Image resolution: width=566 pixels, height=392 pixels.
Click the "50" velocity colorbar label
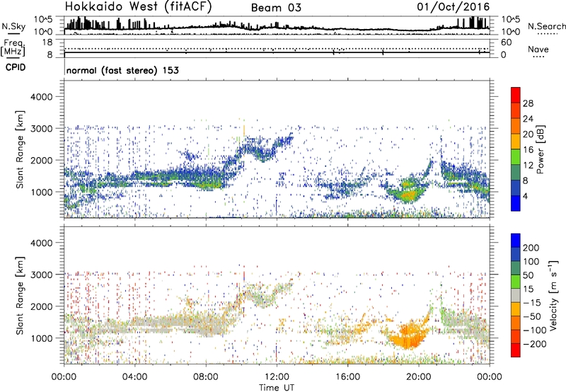coord(528,275)
